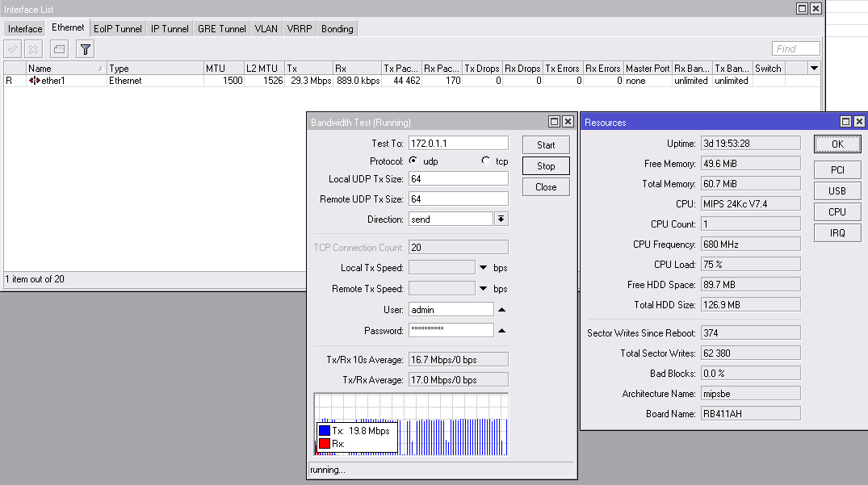This screenshot has width=868, height=485.
Task: Expand the Remote Tx Speed arrow
Action: click(484, 289)
